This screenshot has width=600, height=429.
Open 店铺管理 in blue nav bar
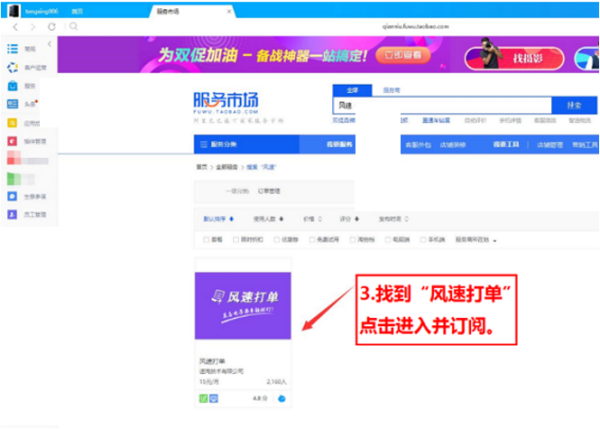click(550, 145)
